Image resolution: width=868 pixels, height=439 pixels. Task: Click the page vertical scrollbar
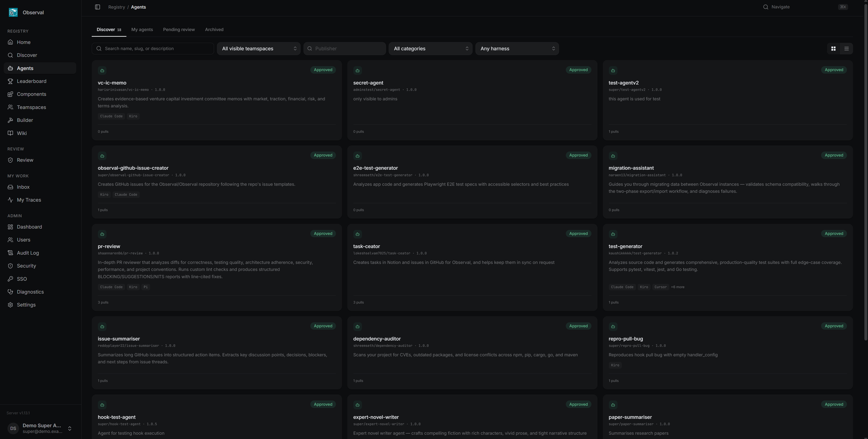(x=866, y=172)
